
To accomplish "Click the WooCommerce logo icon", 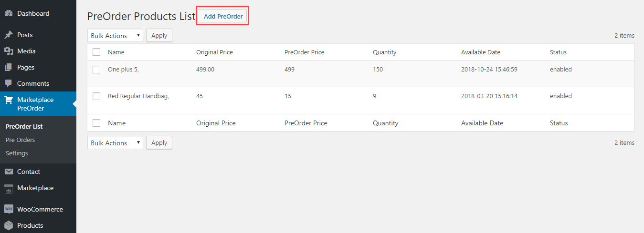I will click(x=9, y=210).
